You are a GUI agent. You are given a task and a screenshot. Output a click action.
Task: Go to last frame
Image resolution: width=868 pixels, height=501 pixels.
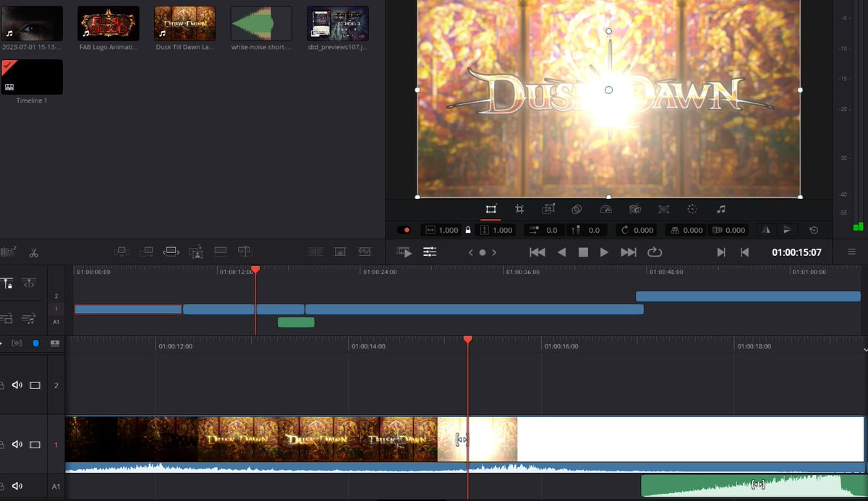(x=629, y=252)
